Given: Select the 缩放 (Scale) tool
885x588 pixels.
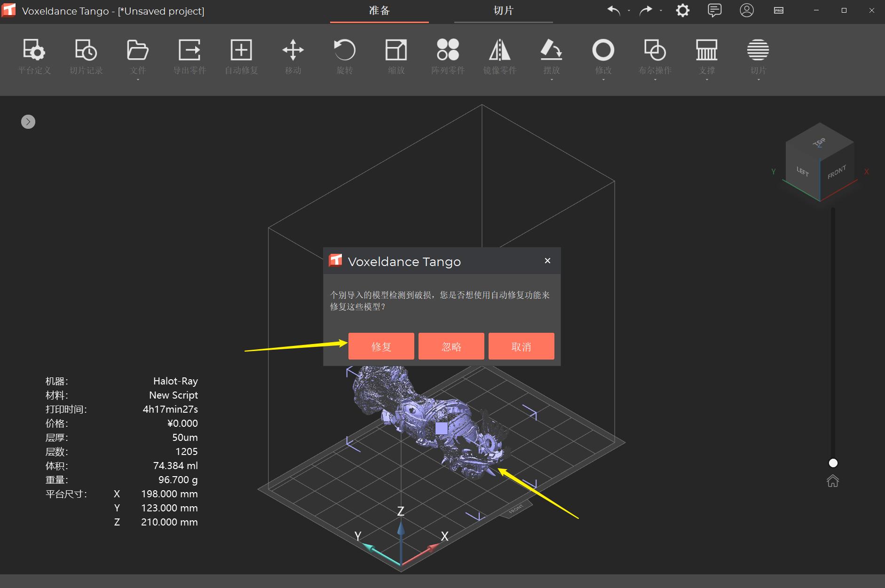Looking at the screenshot, I should tap(395, 56).
